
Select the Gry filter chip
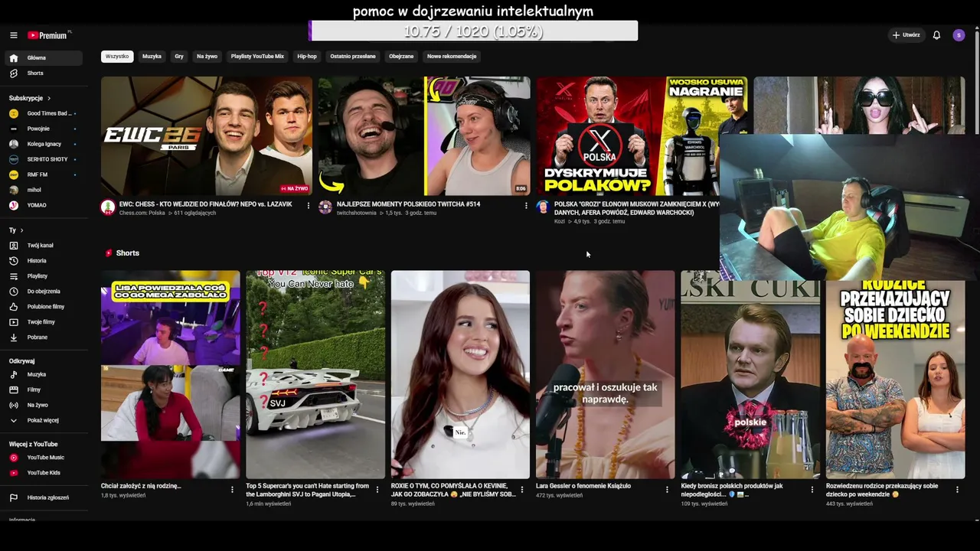(179, 57)
